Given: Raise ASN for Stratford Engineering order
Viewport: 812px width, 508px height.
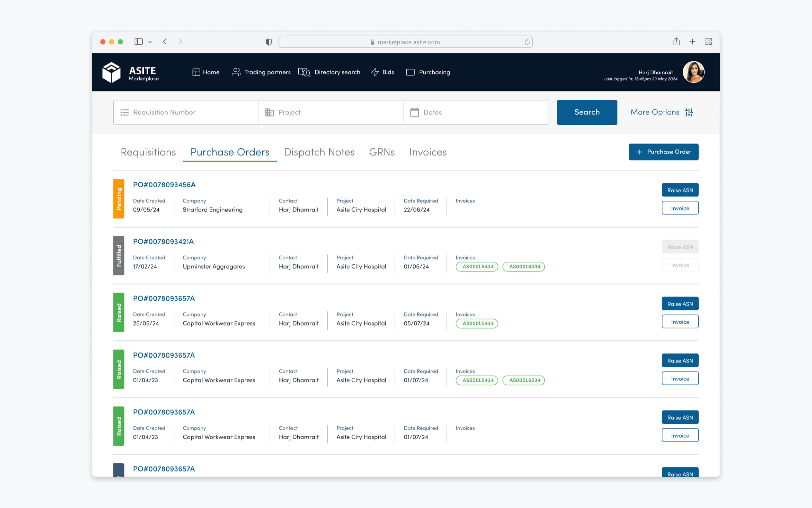Looking at the screenshot, I should coord(680,190).
